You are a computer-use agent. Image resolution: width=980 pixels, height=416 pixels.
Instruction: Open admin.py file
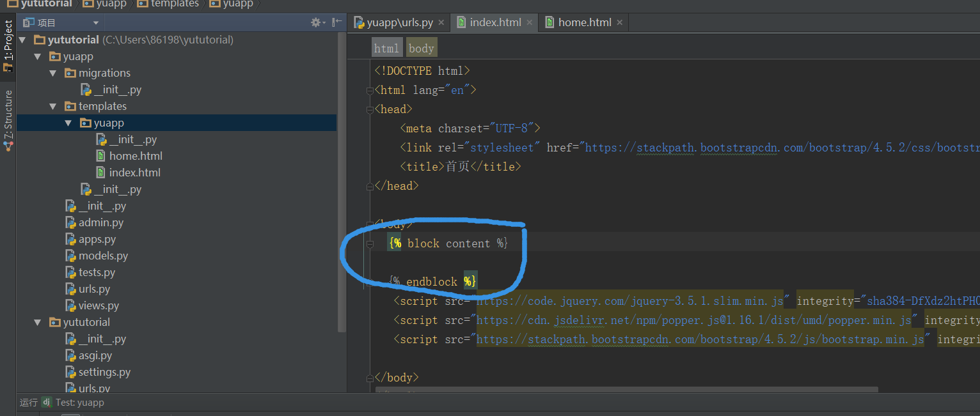pos(101,222)
